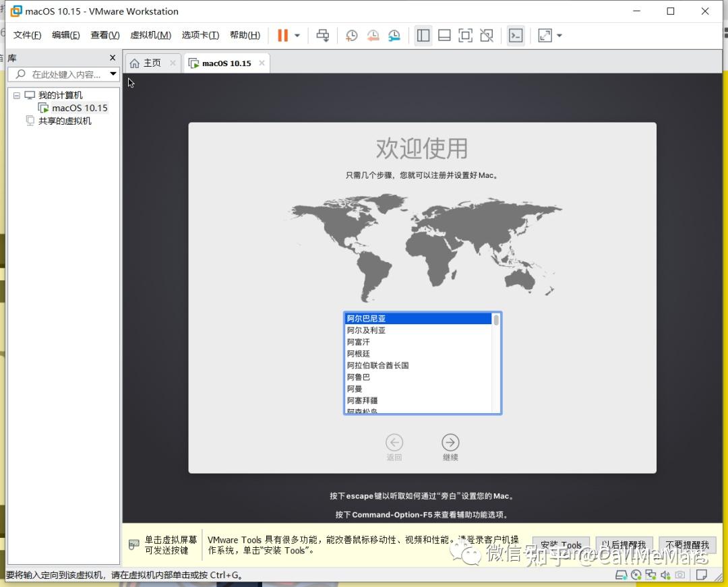This screenshot has width=728, height=587.
Task: Open the 编辑(E) menu
Action: coord(65,35)
